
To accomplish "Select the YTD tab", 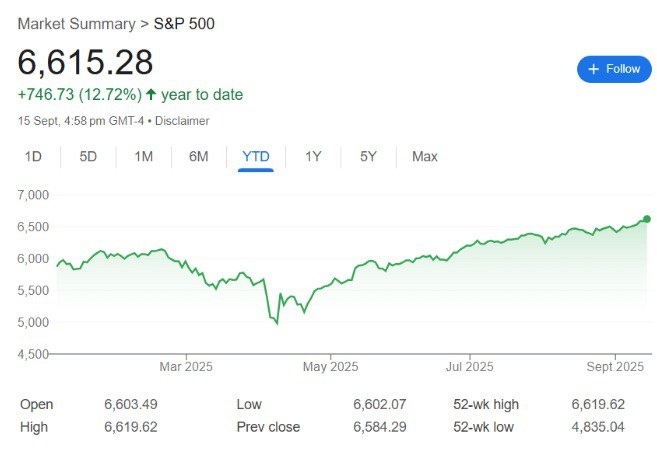I will pos(256,156).
